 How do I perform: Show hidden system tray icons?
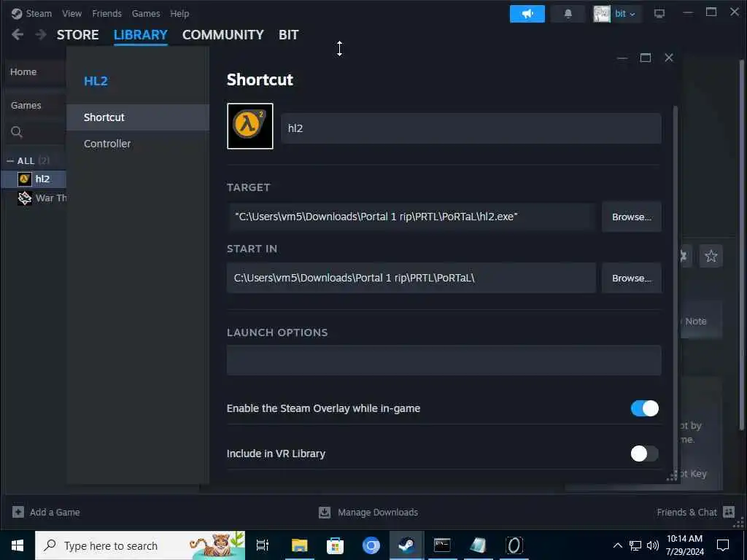(x=617, y=545)
